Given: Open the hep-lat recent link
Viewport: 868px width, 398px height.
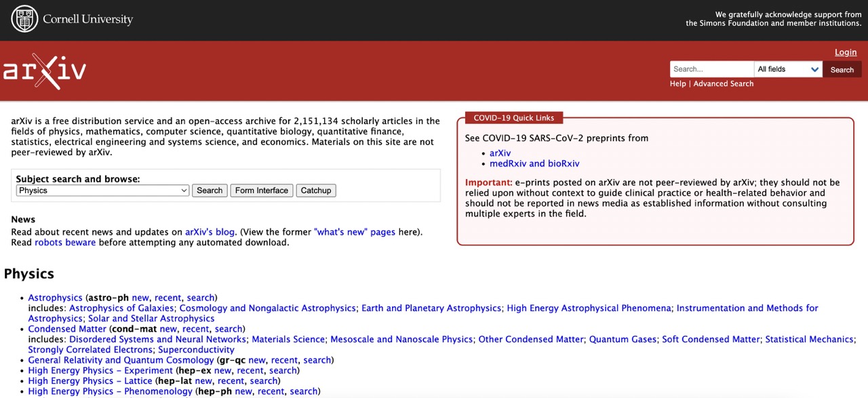Looking at the screenshot, I should 231,381.
